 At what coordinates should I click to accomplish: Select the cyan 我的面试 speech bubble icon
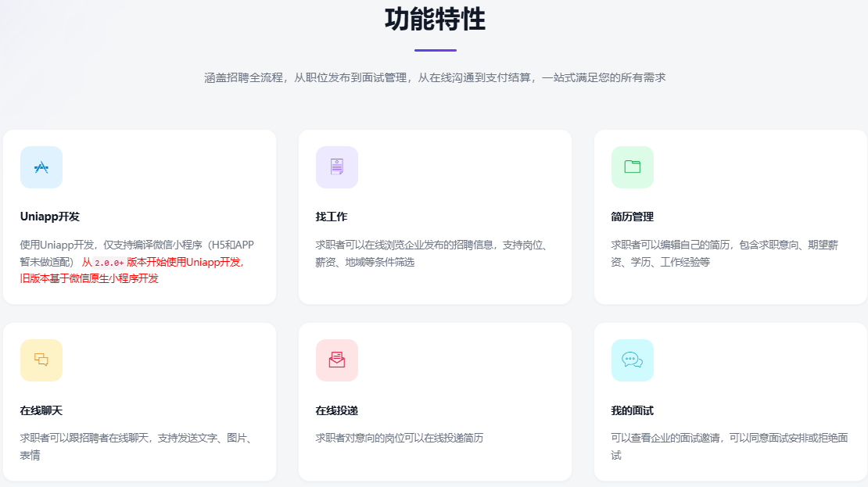[632, 360]
